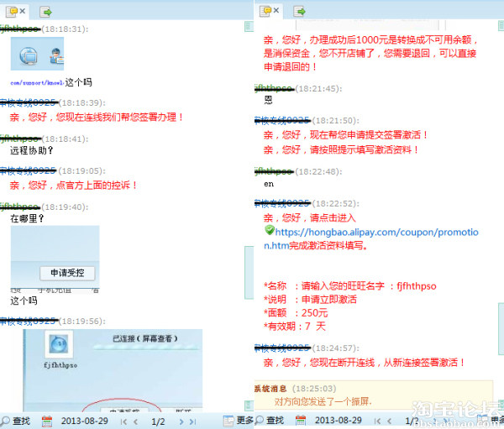Click the notice 对方向您发送了一个振屏
The height and width of the screenshot is (429, 504).
click(x=323, y=401)
